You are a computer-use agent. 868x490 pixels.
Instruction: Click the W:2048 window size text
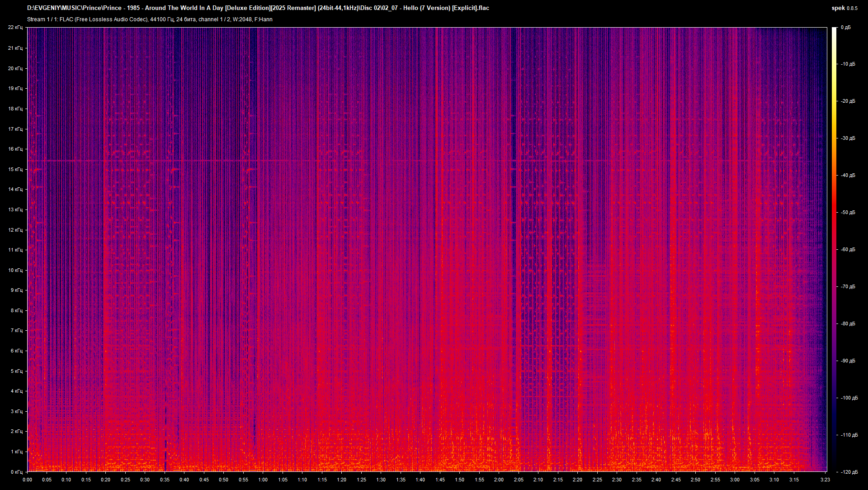tap(241, 19)
